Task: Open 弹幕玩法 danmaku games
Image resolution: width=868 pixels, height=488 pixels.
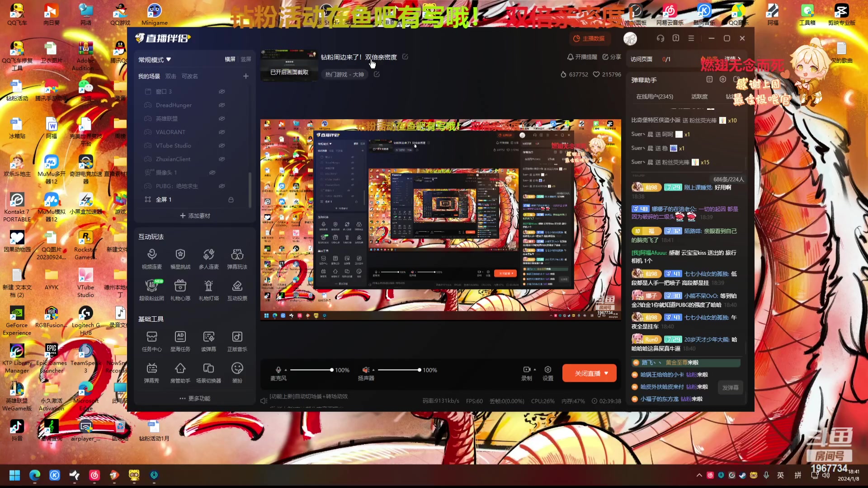Action: click(x=237, y=259)
